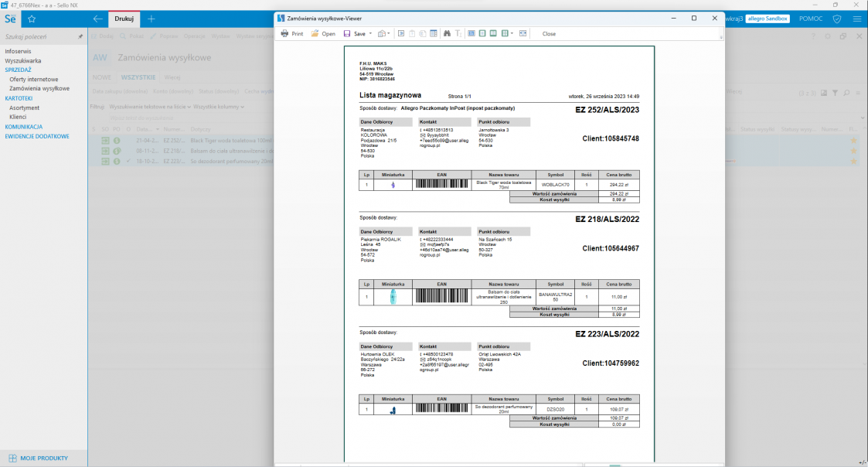Open the export/send dropdown arrow
Image resolution: width=868 pixels, height=467 pixels.
[389, 34]
